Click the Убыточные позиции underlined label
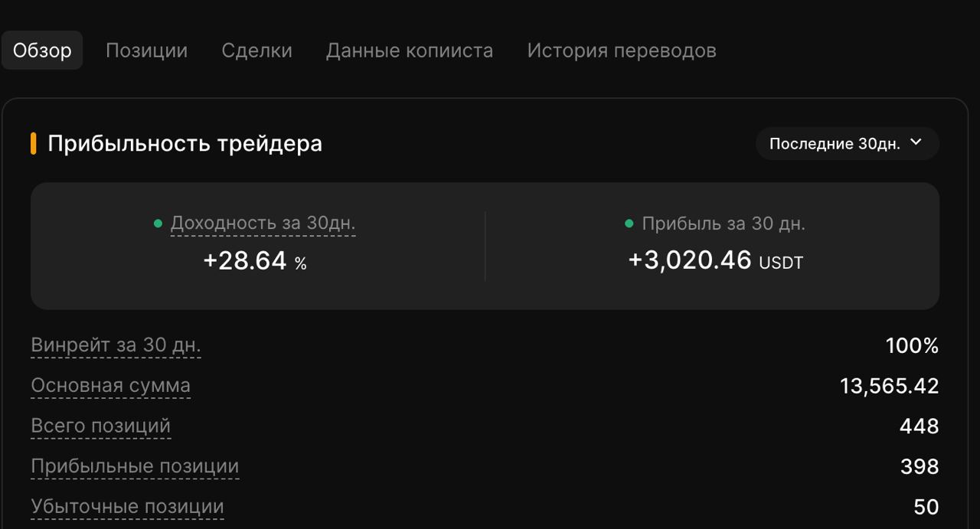 (127, 507)
